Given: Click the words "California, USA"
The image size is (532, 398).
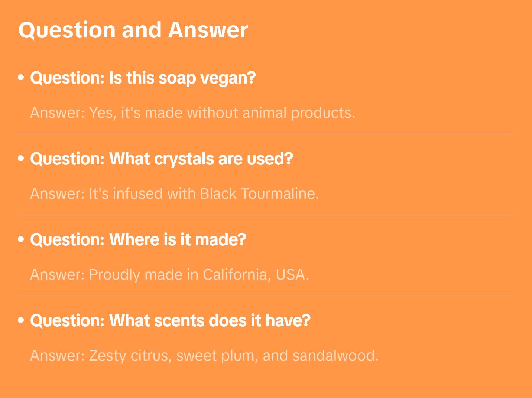Looking at the screenshot, I should click(x=256, y=275).
